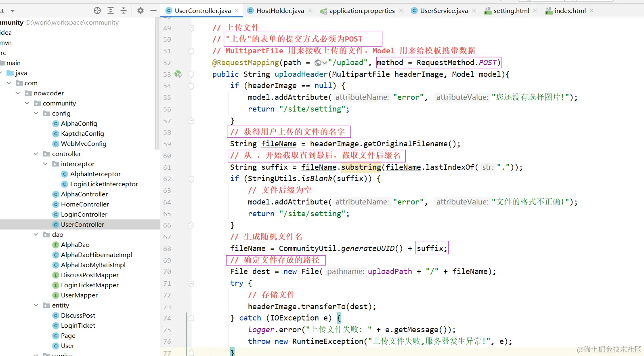Image resolution: width=644 pixels, height=356 pixels.
Task: Click the locate-in-project target icon
Action: pos(97,11)
